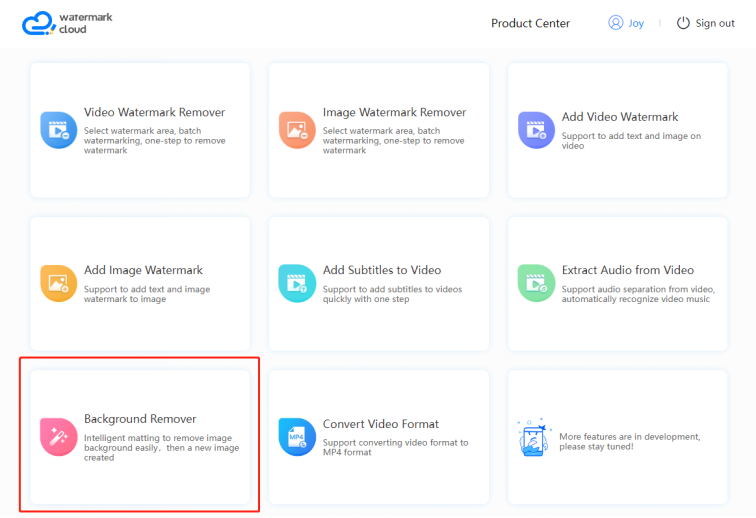
Task: Click the watermark area description under Video Watermark Remover
Action: (x=154, y=140)
